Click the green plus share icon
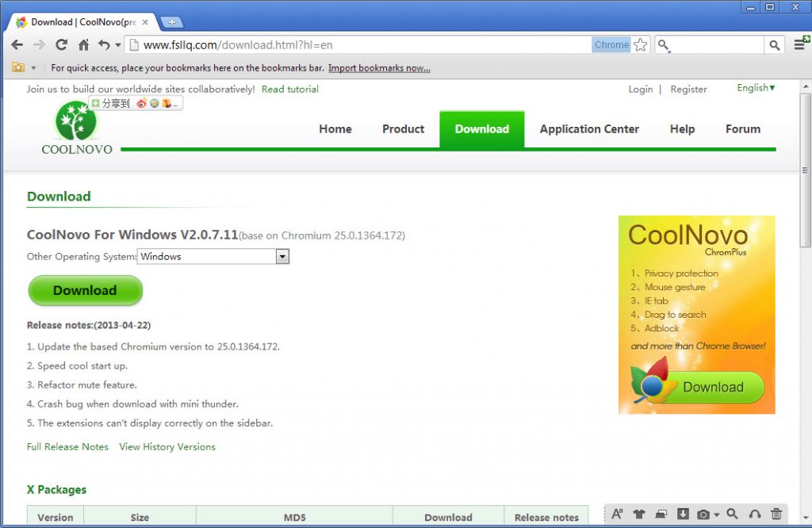Image resolution: width=812 pixels, height=528 pixels. 95,103
